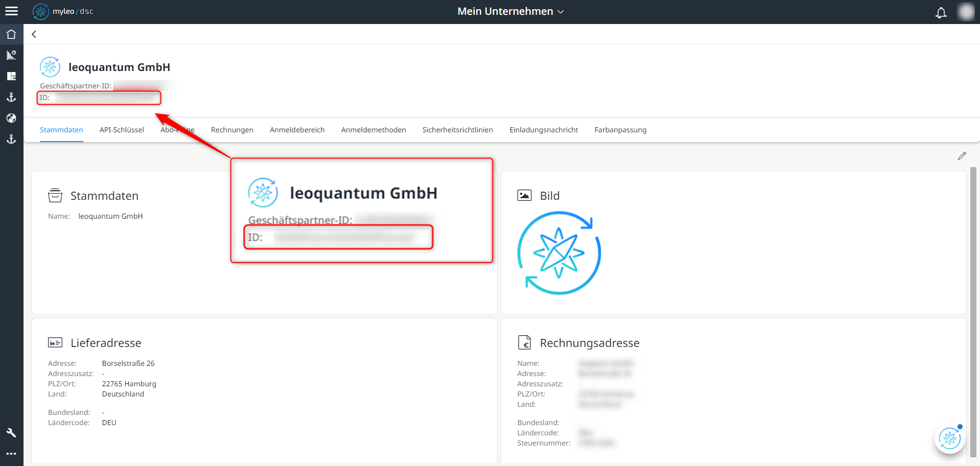Viewport: 980px width, 466px height.
Task: Open the user avatar menu
Action: point(966,11)
